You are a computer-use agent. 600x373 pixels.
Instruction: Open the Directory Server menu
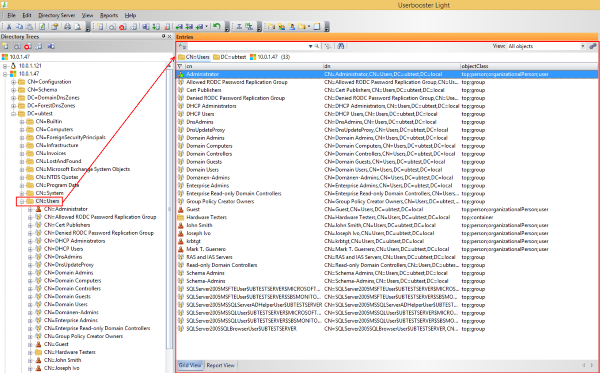[57, 15]
